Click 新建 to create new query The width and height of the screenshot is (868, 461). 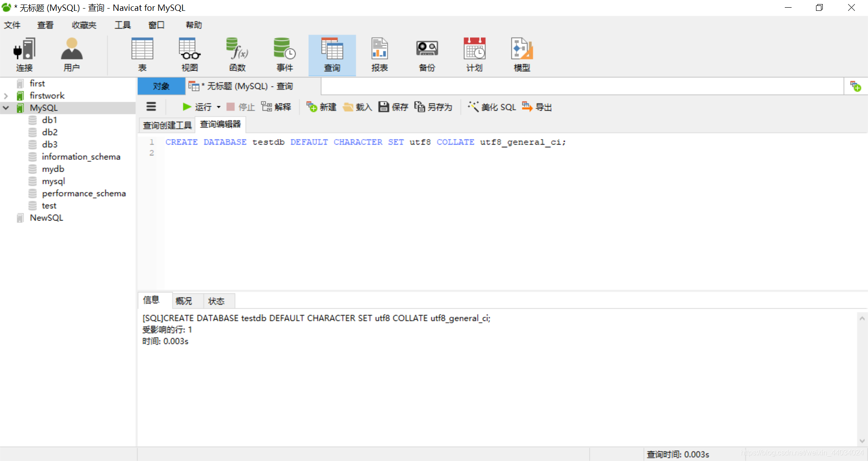click(x=321, y=107)
